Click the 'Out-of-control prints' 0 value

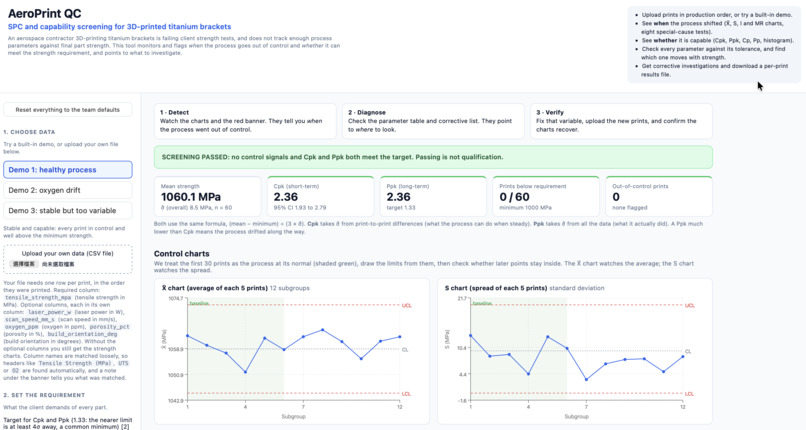click(616, 197)
